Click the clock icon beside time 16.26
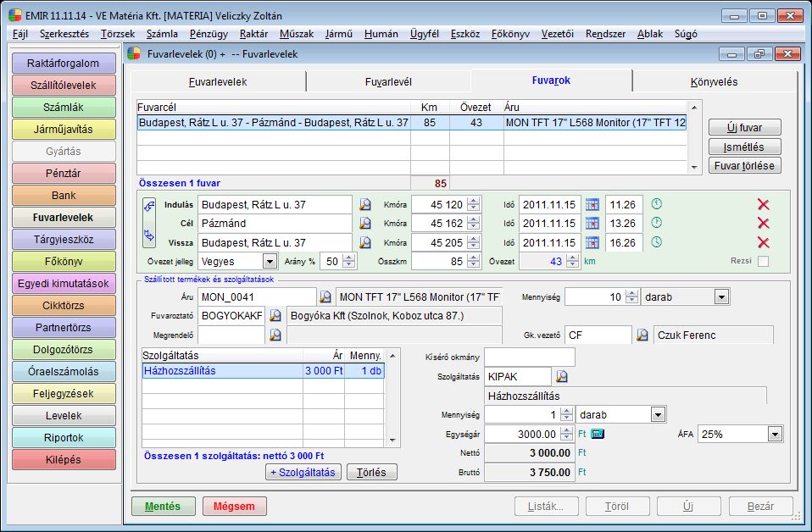The image size is (812, 532). tap(657, 241)
